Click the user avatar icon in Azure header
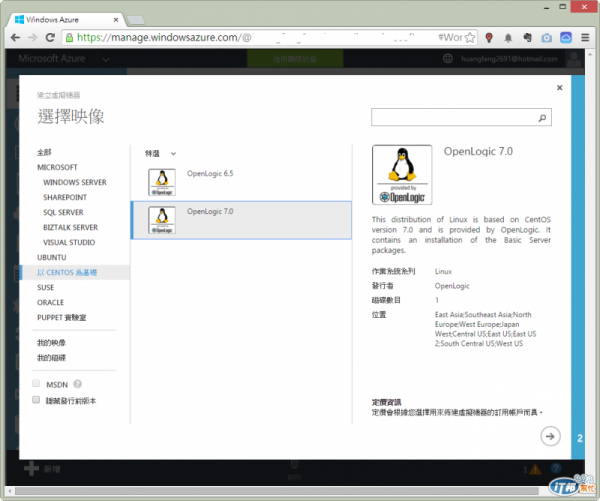Image resolution: width=600 pixels, height=501 pixels. (574, 59)
